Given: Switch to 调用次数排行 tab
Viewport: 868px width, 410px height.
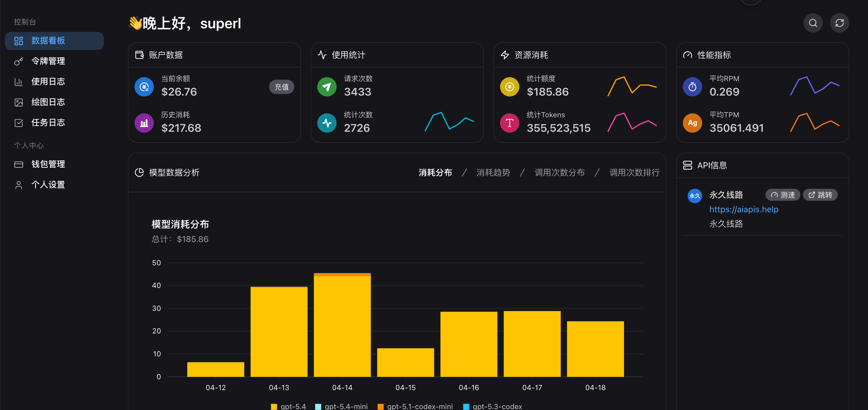Looking at the screenshot, I should tap(634, 172).
